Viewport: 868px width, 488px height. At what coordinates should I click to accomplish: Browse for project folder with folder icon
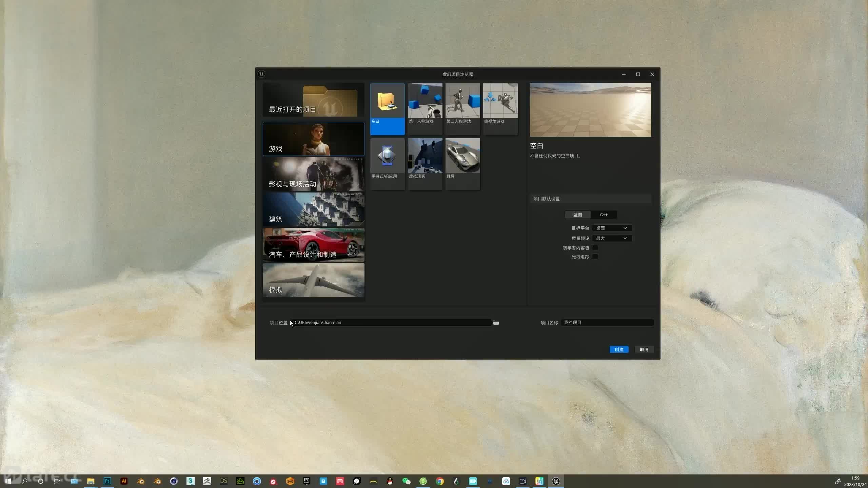point(496,323)
